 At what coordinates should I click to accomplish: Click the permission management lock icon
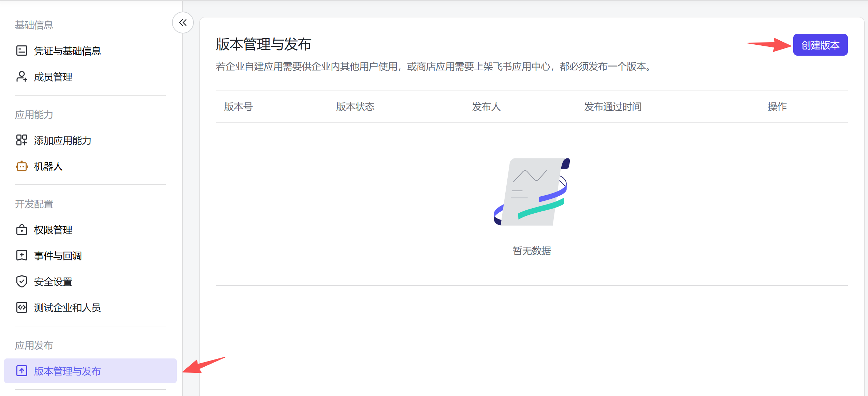click(x=21, y=230)
